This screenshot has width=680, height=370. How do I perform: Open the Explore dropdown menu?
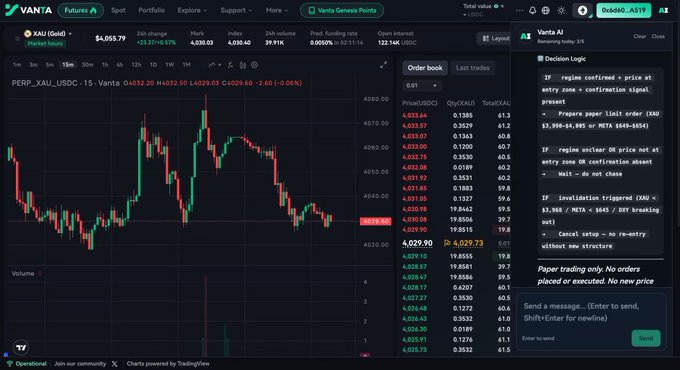click(192, 10)
